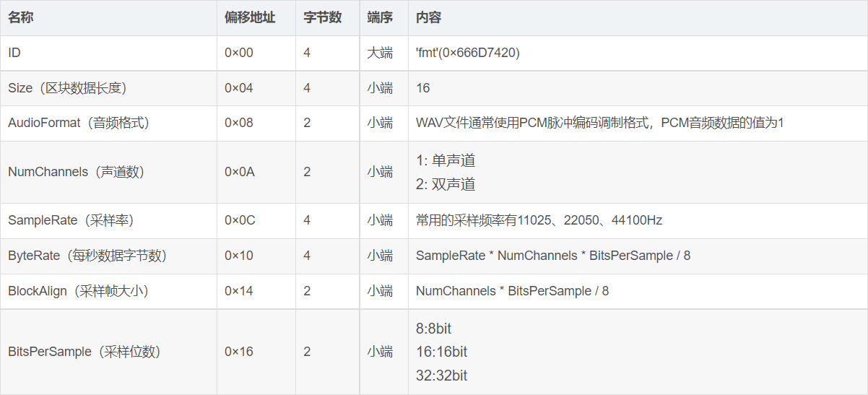This screenshot has width=868, height=395.
Task: Click the 偏移地址 column header
Action: pyautogui.click(x=250, y=17)
